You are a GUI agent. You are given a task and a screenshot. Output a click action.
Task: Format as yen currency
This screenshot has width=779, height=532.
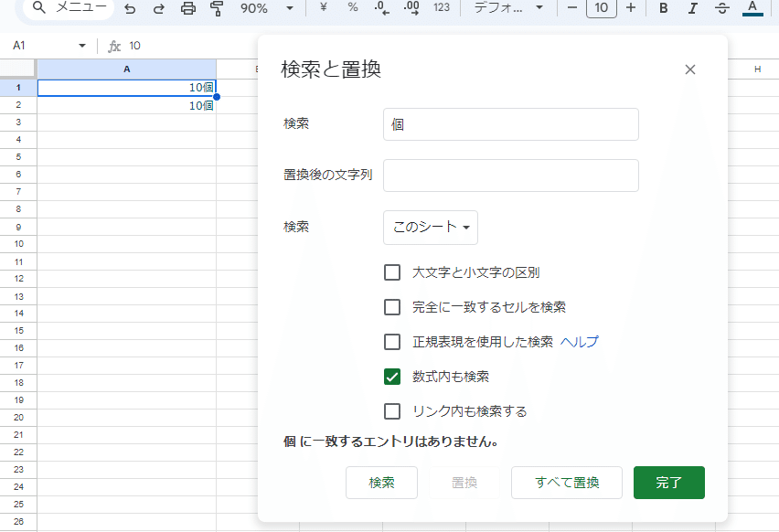(x=324, y=7)
